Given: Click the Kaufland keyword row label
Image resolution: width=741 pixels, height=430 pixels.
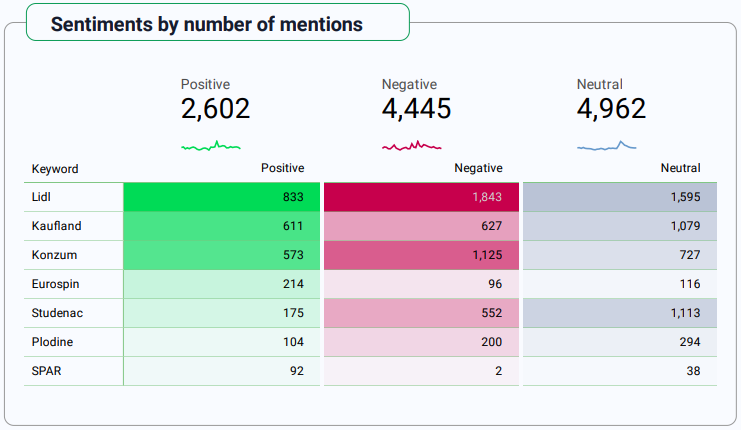Looking at the screenshot, I should point(56,226).
